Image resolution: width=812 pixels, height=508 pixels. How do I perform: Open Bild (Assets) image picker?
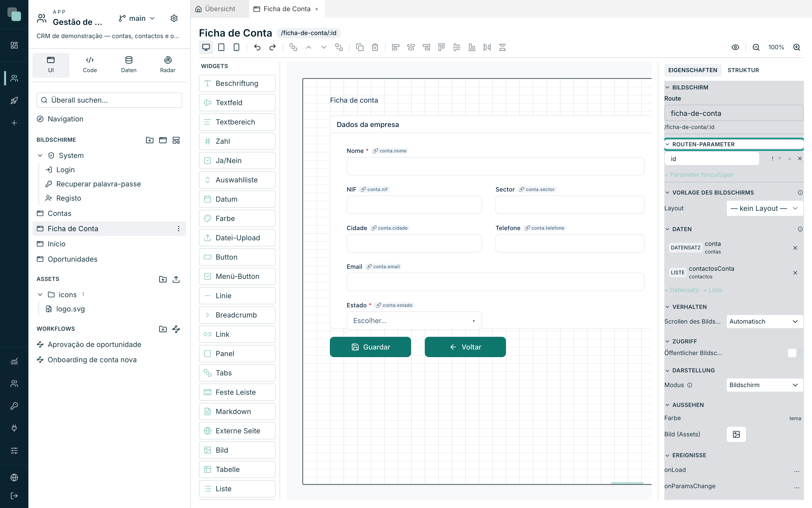tap(736, 434)
